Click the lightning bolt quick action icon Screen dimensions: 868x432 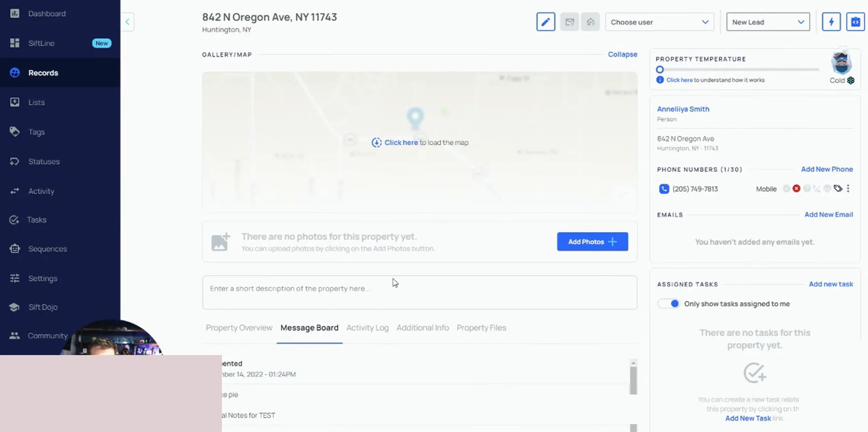832,22
